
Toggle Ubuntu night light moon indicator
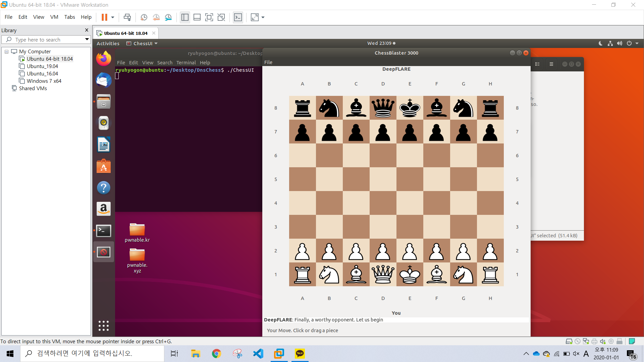[600, 43]
